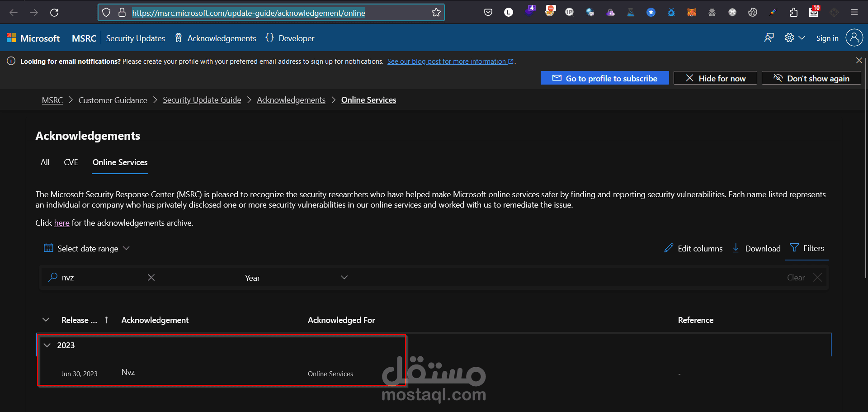Screen dimensions: 868x412
Task: Open Edit columns
Action: pyautogui.click(x=693, y=248)
